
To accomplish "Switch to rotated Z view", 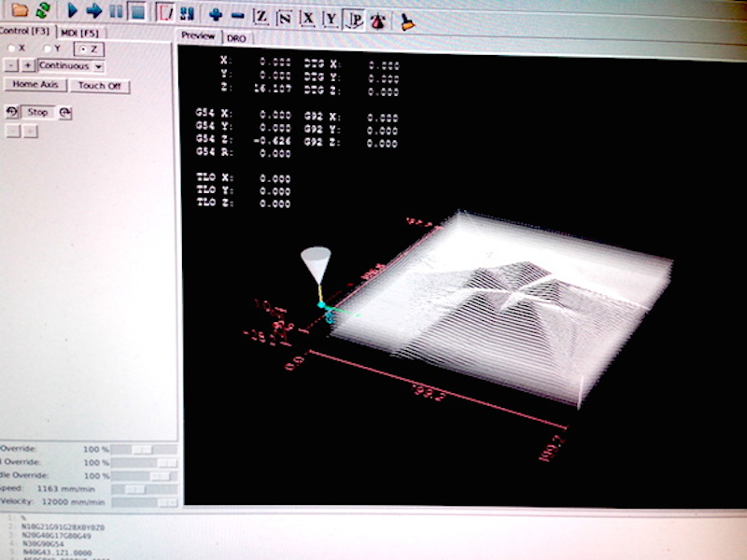I will (285, 18).
